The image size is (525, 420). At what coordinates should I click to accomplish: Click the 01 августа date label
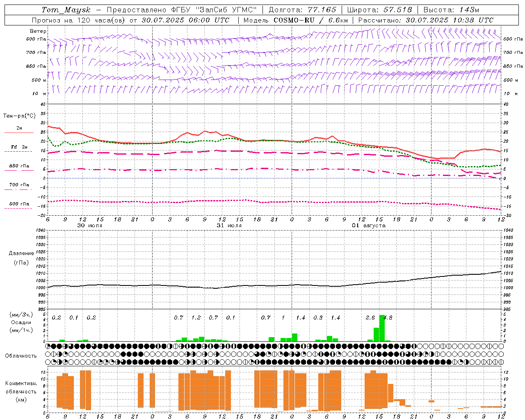click(369, 226)
